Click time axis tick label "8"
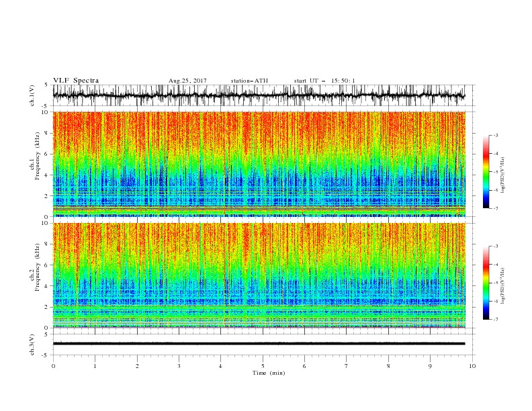Image resolution: width=532 pixels, height=411 pixels. click(x=388, y=366)
